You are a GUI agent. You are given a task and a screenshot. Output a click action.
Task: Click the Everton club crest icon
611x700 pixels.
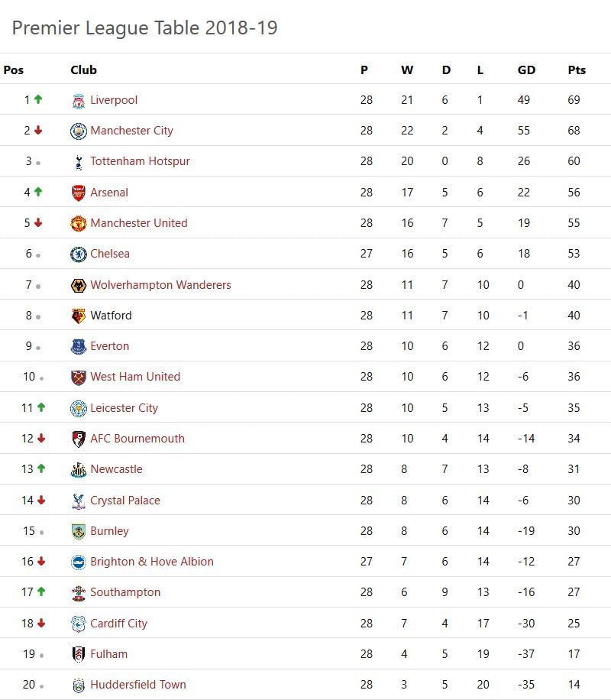click(x=79, y=347)
